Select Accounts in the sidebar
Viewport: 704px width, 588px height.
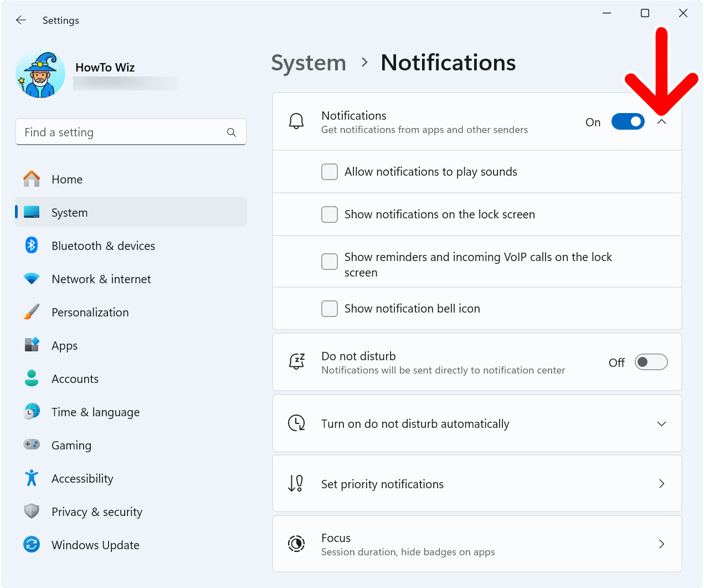click(75, 379)
